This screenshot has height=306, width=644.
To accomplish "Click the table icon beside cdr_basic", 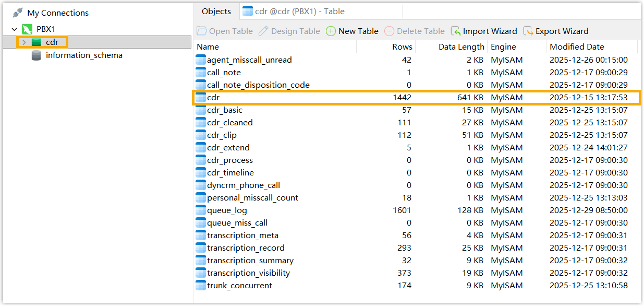I will [201, 110].
